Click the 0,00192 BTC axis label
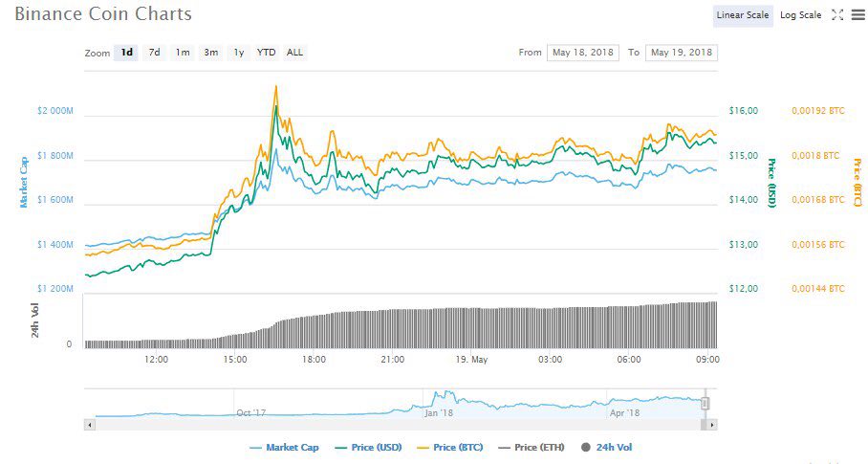The height and width of the screenshot is (464, 868). pyautogui.click(x=818, y=111)
